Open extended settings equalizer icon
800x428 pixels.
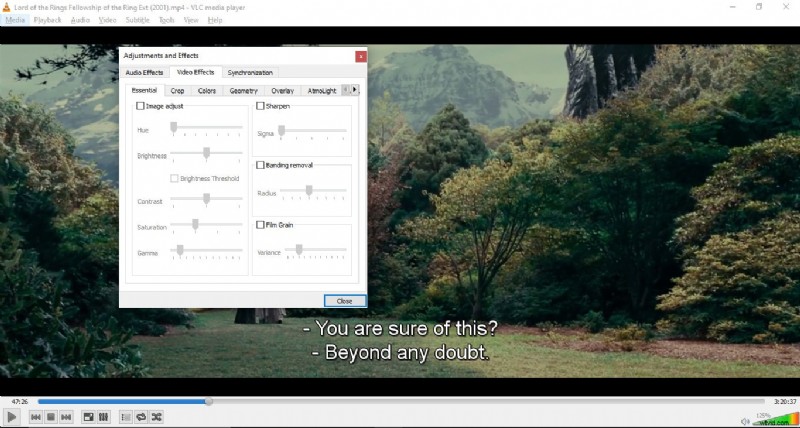[103, 416]
